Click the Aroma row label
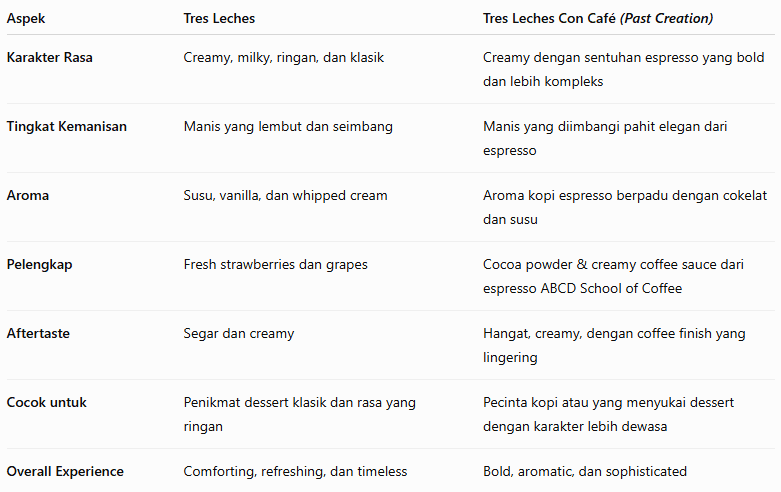Viewport: 781px width, 492px height. 28,195
